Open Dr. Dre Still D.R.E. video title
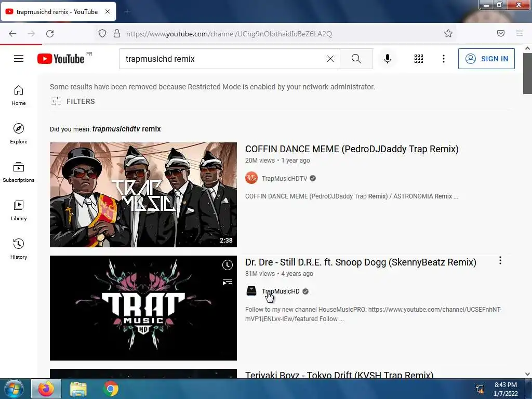532x399 pixels. [361, 262]
